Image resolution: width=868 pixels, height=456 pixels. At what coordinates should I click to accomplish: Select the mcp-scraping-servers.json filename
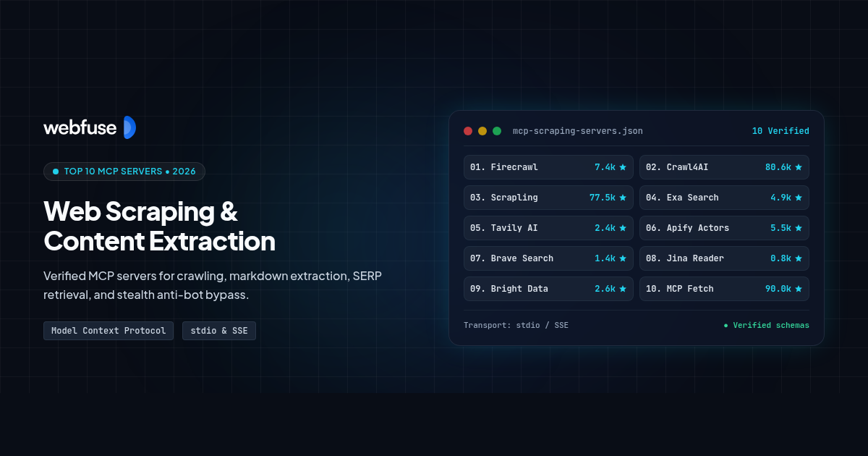[578, 131]
